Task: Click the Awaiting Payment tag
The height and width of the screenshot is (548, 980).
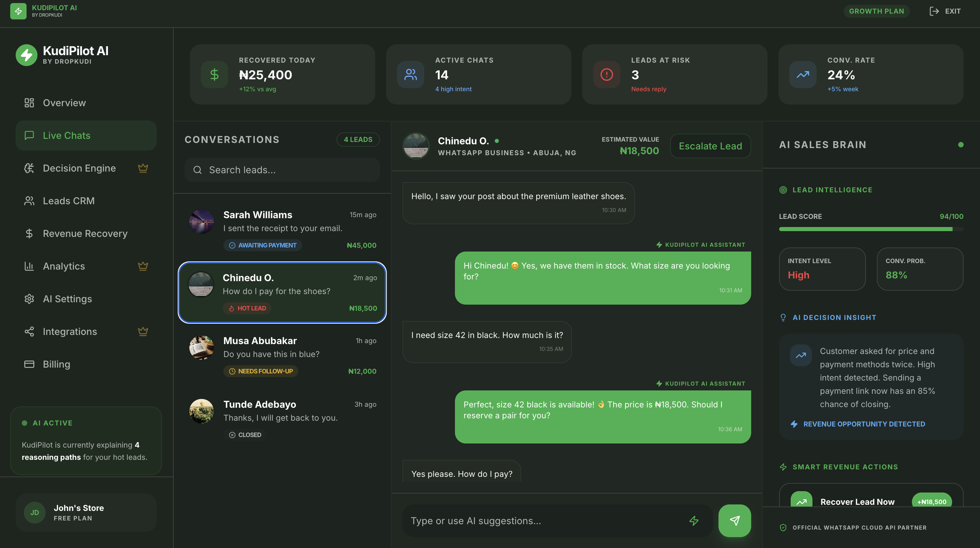Action: 263,245
